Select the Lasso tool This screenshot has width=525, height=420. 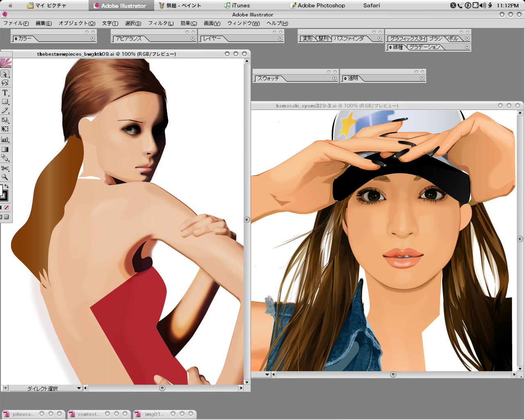pos(5,83)
